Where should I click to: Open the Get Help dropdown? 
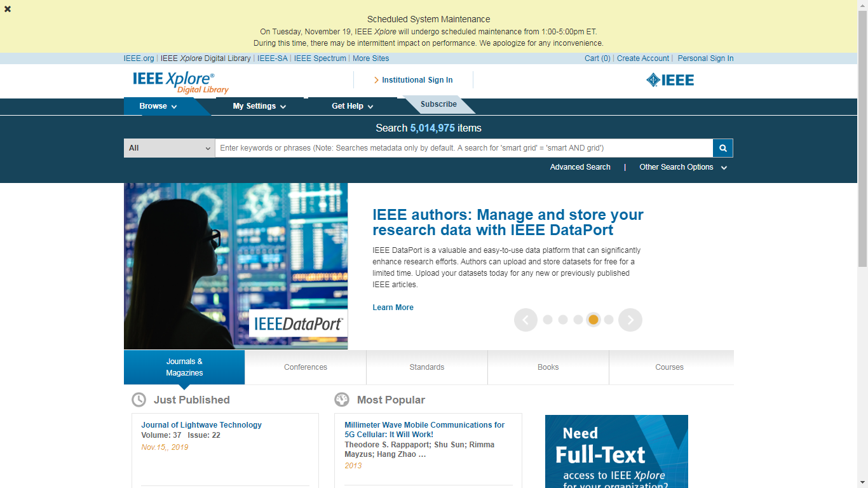pyautogui.click(x=353, y=106)
